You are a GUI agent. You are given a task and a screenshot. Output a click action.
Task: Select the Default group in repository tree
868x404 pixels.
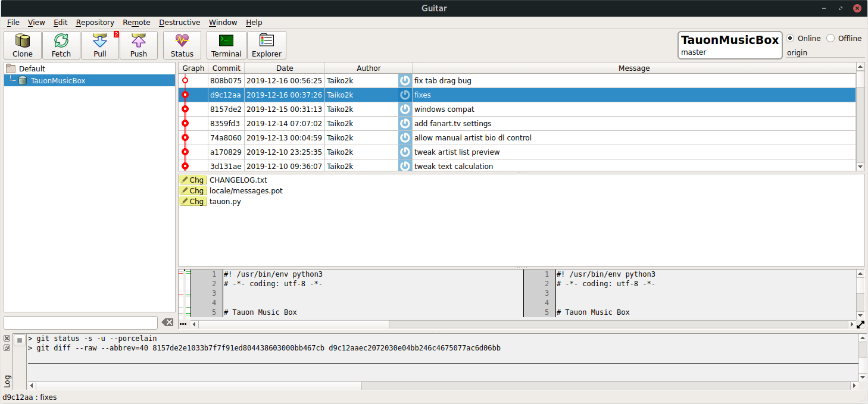(32, 68)
